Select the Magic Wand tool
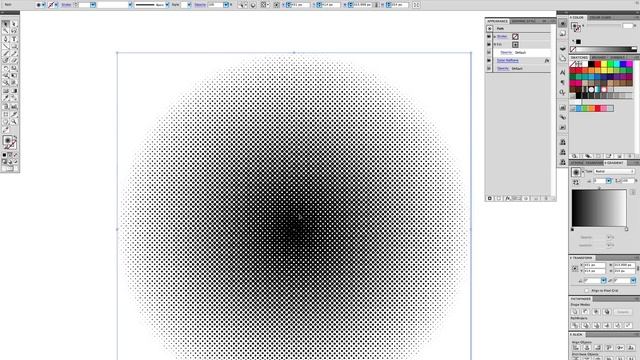The image size is (640, 360). pyautogui.click(x=6, y=31)
